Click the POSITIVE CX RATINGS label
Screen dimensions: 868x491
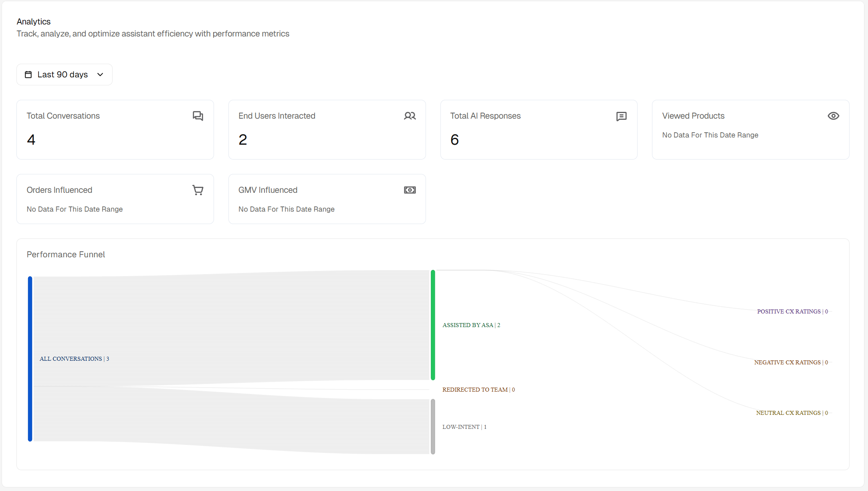tap(792, 311)
